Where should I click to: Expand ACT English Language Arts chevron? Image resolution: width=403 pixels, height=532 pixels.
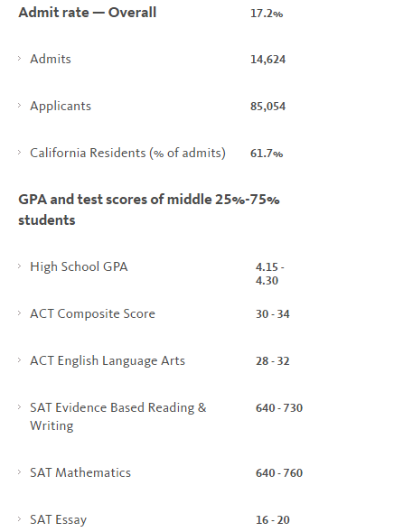[19, 359]
